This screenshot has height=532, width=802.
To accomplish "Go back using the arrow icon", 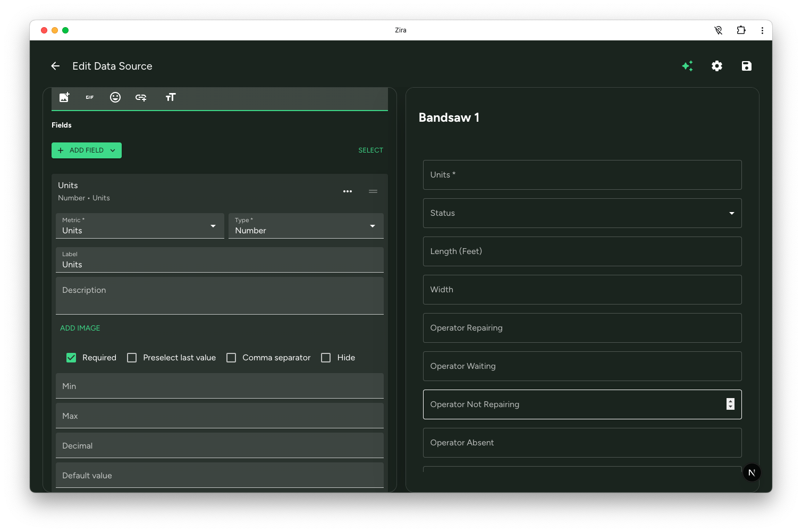I will 55,66.
